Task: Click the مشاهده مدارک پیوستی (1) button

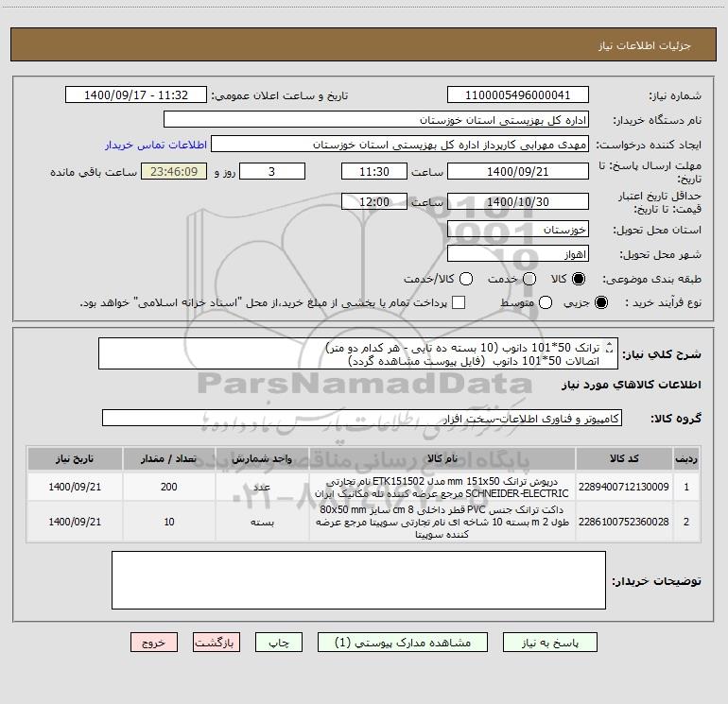Action: pos(403,643)
